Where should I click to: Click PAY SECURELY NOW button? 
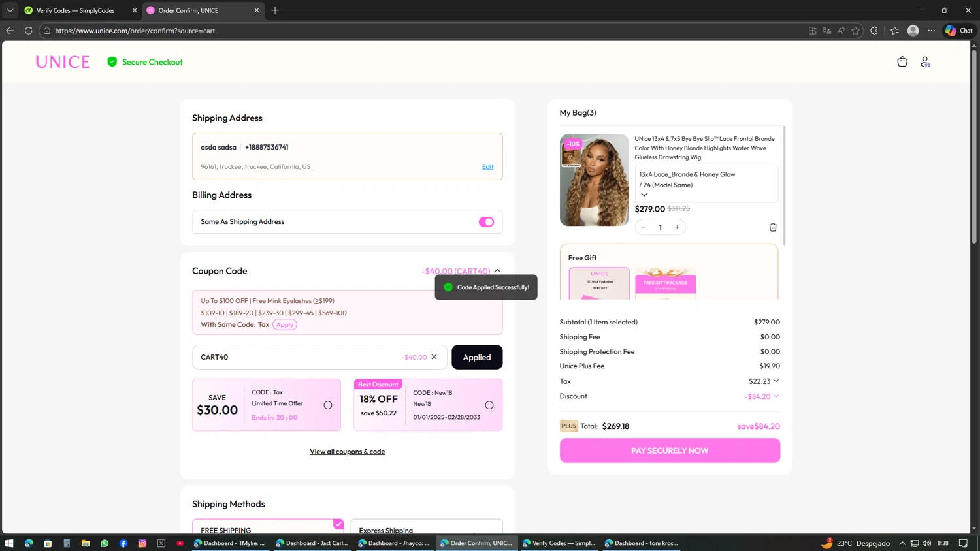tap(670, 450)
